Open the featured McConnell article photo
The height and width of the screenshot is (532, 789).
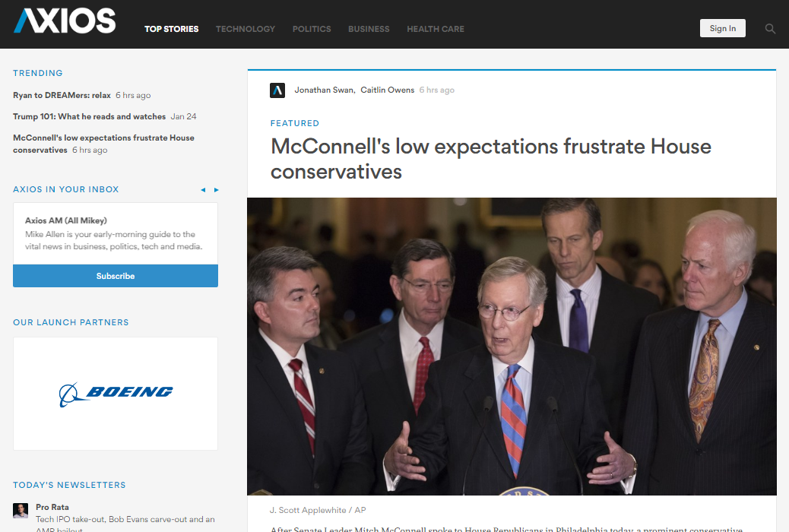pyautogui.click(x=512, y=347)
